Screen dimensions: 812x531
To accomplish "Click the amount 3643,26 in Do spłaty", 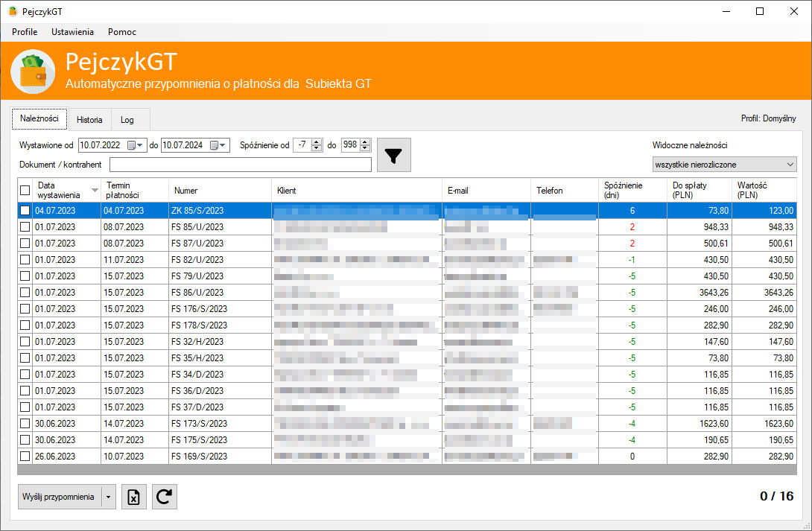I will coord(714,293).
